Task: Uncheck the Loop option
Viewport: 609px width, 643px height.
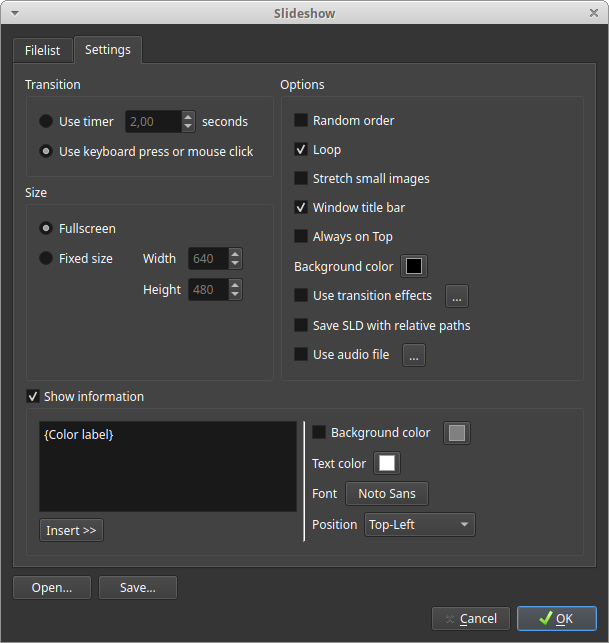Action: 301,150
